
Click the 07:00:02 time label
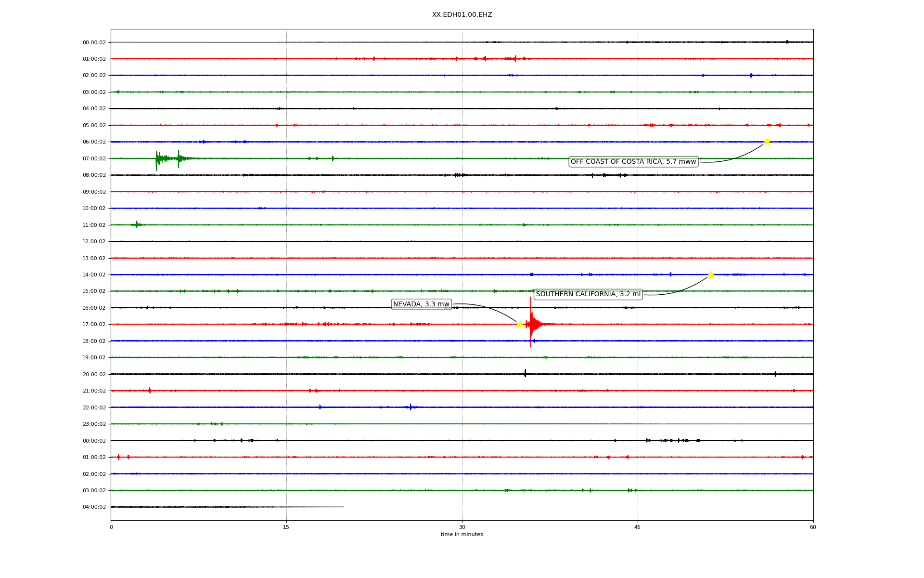point(94,159)
